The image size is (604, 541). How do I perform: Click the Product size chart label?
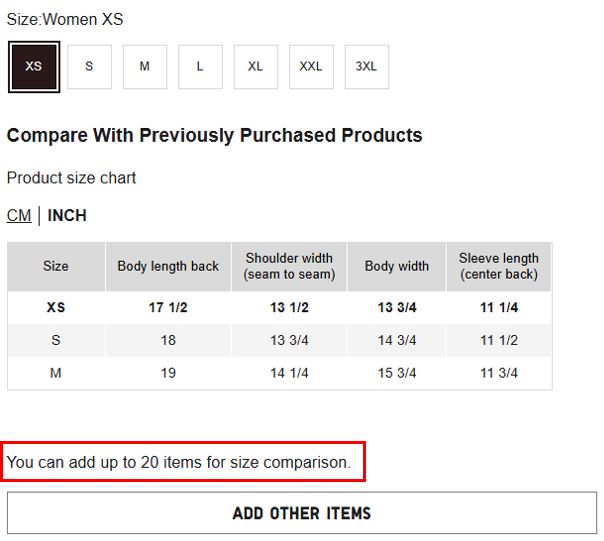pos(71,178)
